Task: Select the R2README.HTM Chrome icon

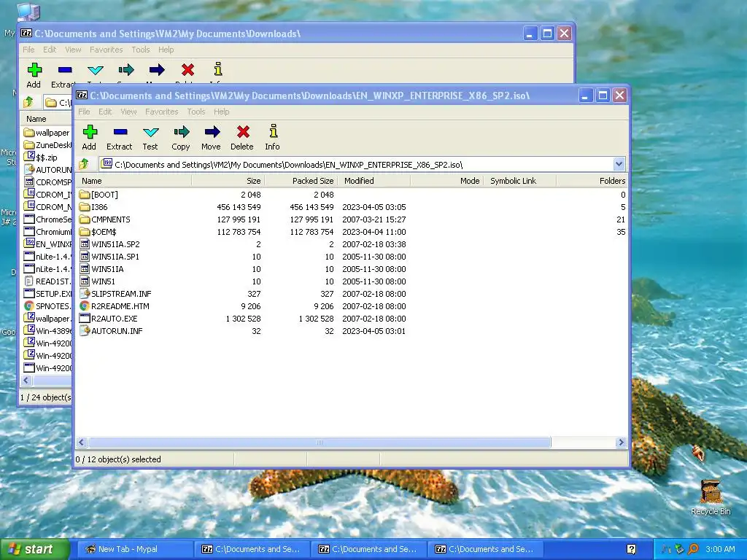Action: (x=85, y=306)
